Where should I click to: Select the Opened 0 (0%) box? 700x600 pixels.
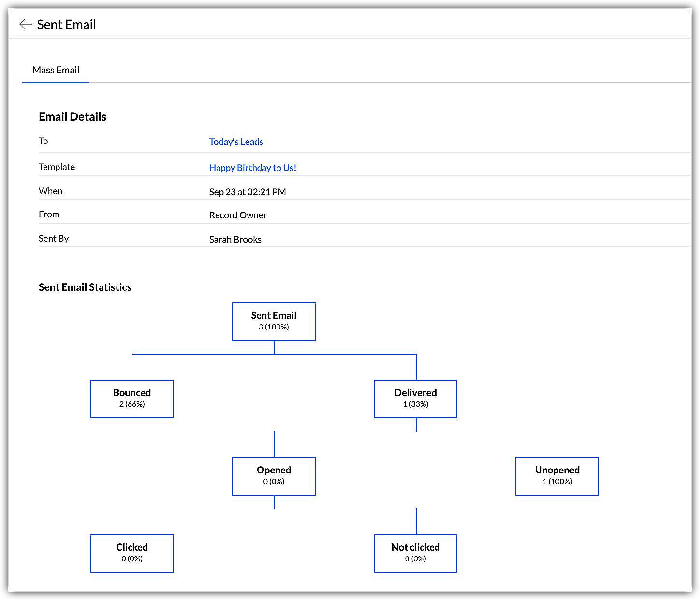(274, 476)
